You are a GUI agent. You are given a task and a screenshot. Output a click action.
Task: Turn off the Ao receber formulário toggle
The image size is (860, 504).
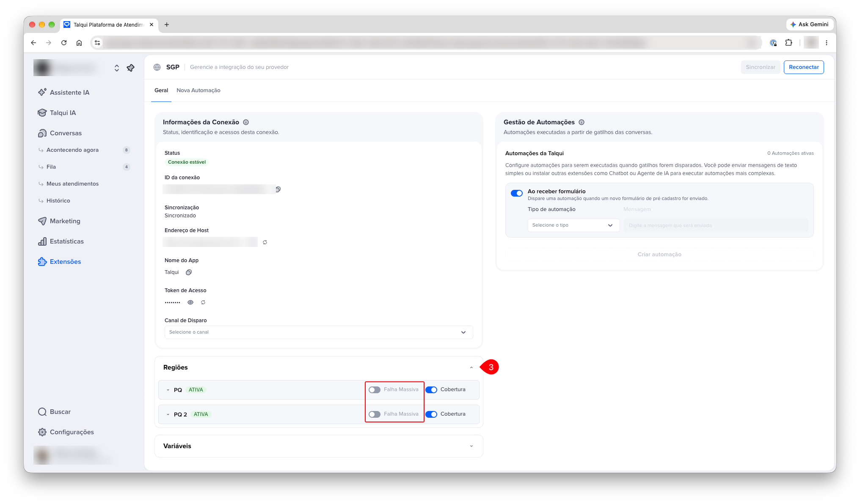tap(517, 193)
